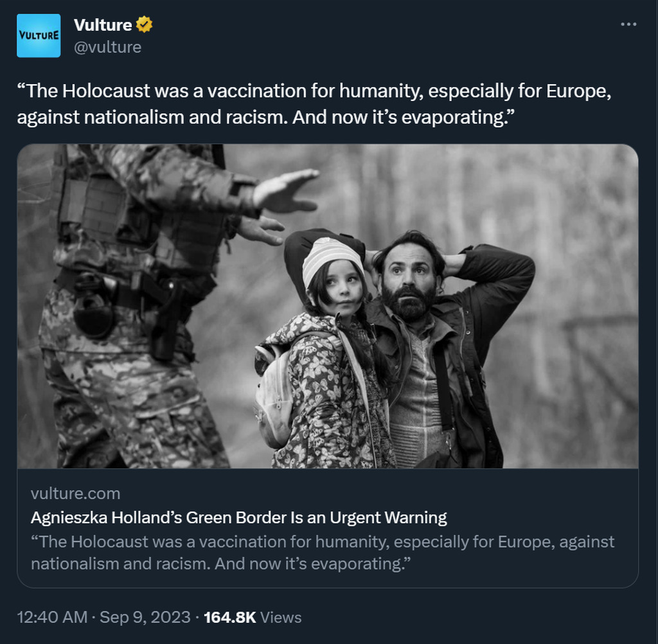658x644 pixels.
Task: Open the 164.8K view count
Action: [x=229, y=617]
